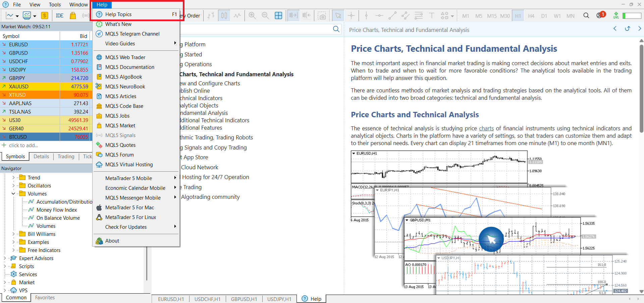The width and height of the screenshot is (644, 303).
Task: Expand the Expert Advisors node in Navigator
Action: pyautogui.click(x=5, y=258)
